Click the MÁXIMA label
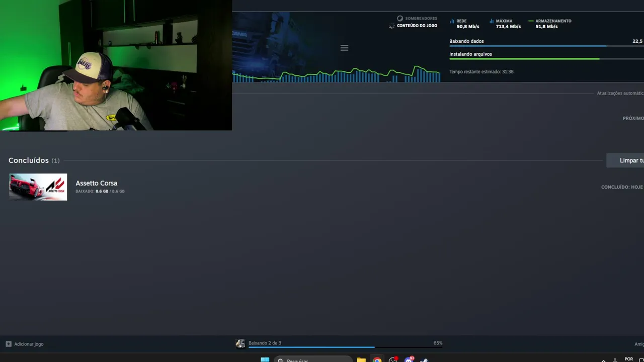 tap(504, 21)
